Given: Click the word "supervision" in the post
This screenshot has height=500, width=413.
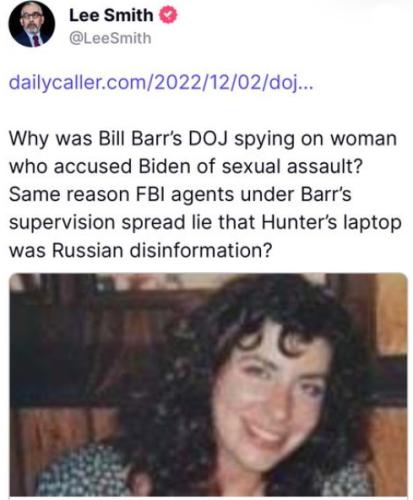Looking at the screenshot, I should click(x=61, y=223).
